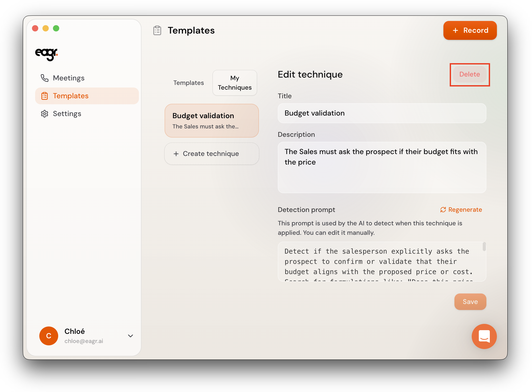Viewport: 532px width, 392px height.
Task: Click the detection prompt scrollbar
Action: point(484,247)
